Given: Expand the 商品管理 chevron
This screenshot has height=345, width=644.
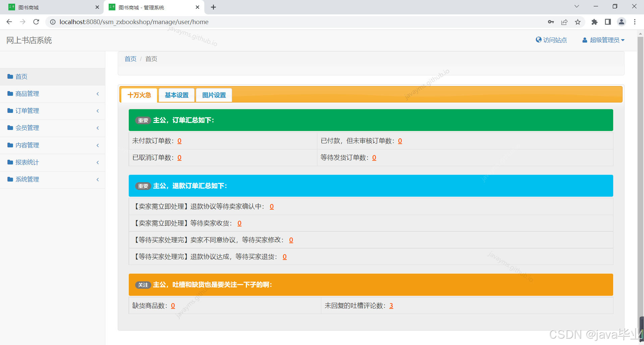Looking at the screenshot, I should pyautogui.click(x=98, y=94).
